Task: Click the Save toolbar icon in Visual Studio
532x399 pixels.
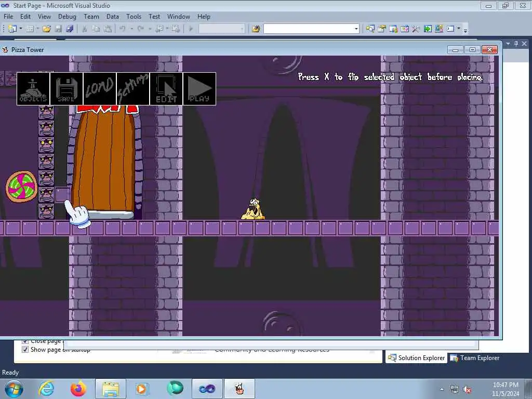Action: click(x=58, y=29)
